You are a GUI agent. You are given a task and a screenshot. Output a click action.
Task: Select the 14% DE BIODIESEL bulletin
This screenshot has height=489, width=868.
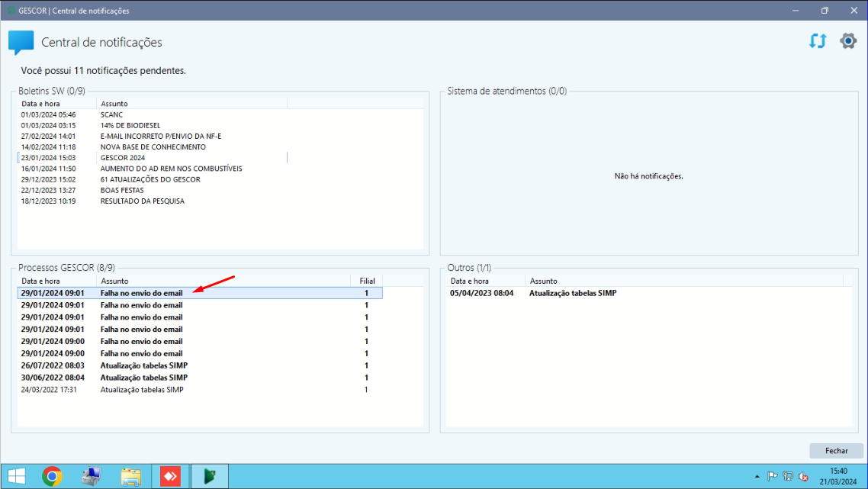(x=153, y=125)
